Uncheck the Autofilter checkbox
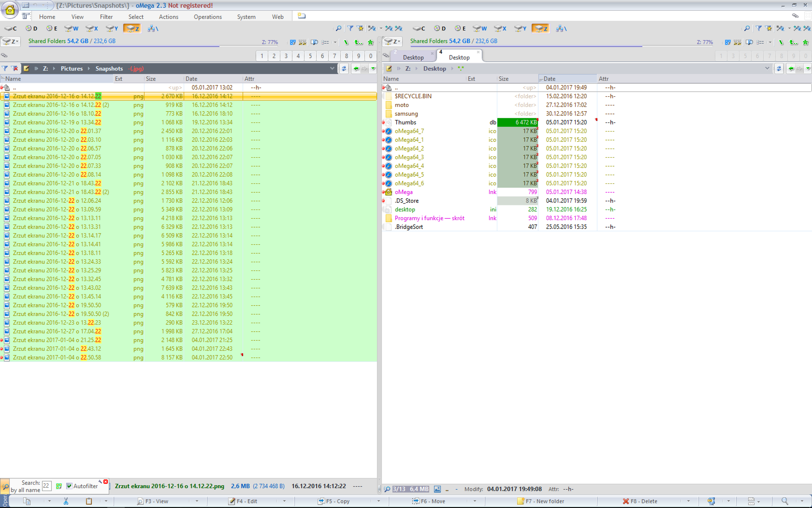This screenshot has width=812, height=508. tap(69, 486)
